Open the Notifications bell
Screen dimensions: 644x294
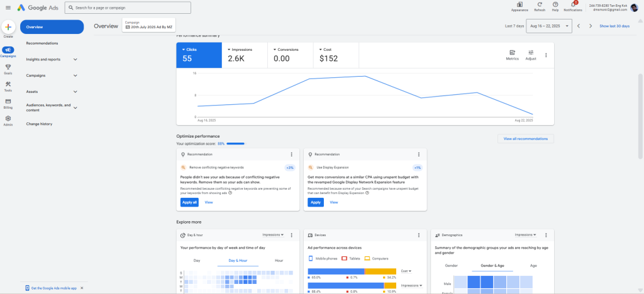coord(572,5)
